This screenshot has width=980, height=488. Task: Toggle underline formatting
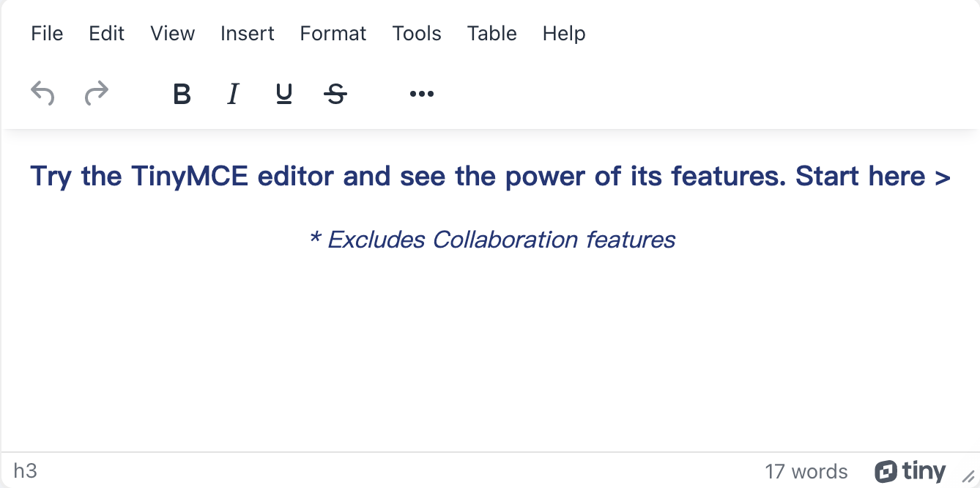[284, 94]
